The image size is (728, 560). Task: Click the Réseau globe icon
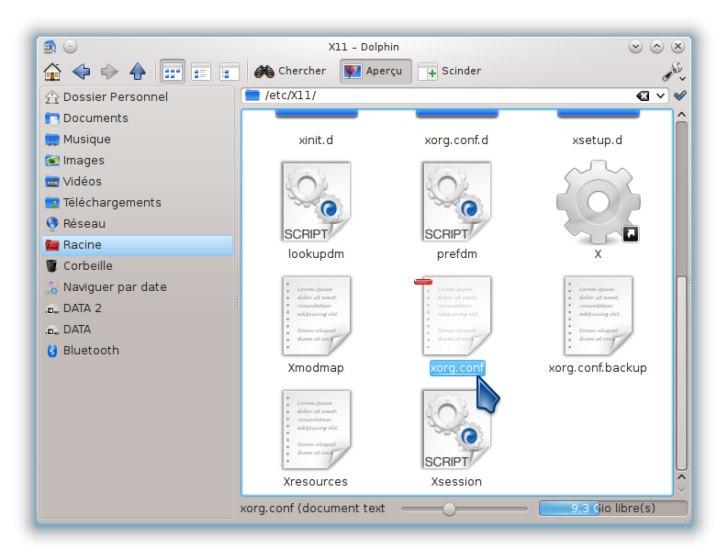pos(52,223)
